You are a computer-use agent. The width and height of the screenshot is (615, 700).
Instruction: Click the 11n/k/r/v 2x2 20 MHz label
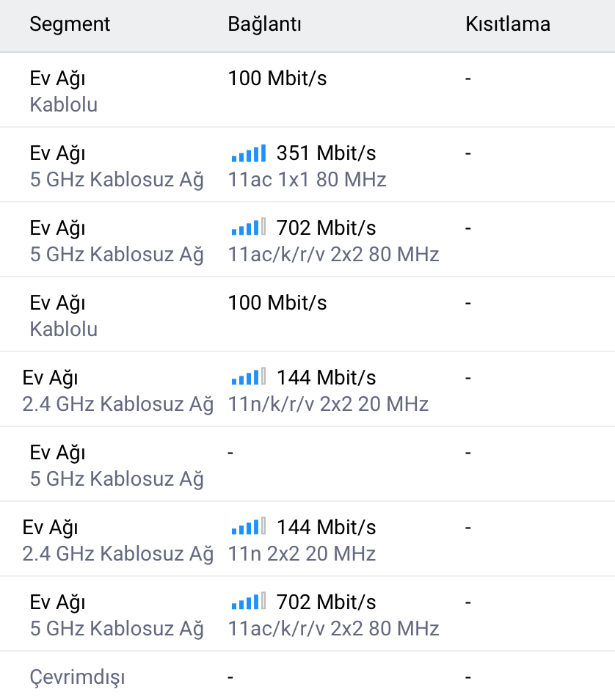(x=328, y=404)
